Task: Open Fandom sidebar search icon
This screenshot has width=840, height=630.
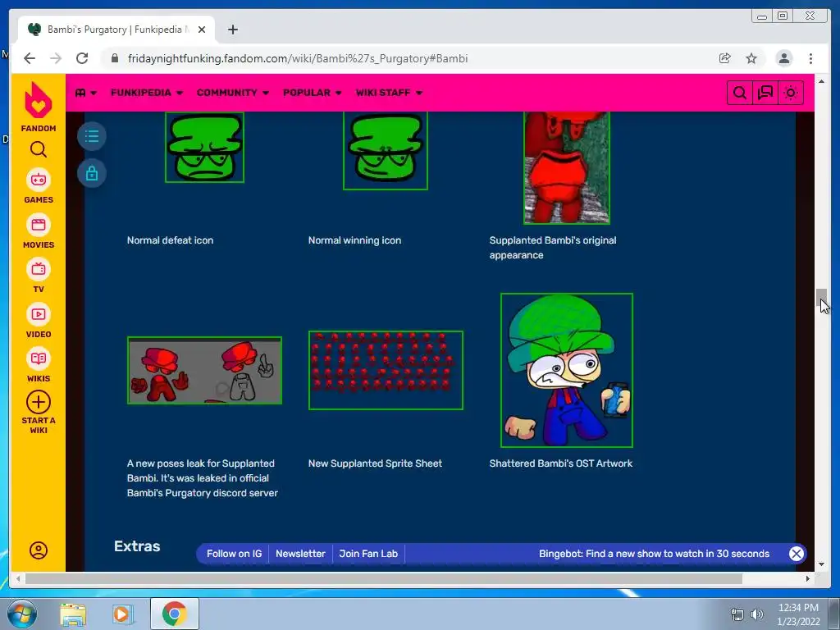Action: pyautogui.click(x=39, y=149)
